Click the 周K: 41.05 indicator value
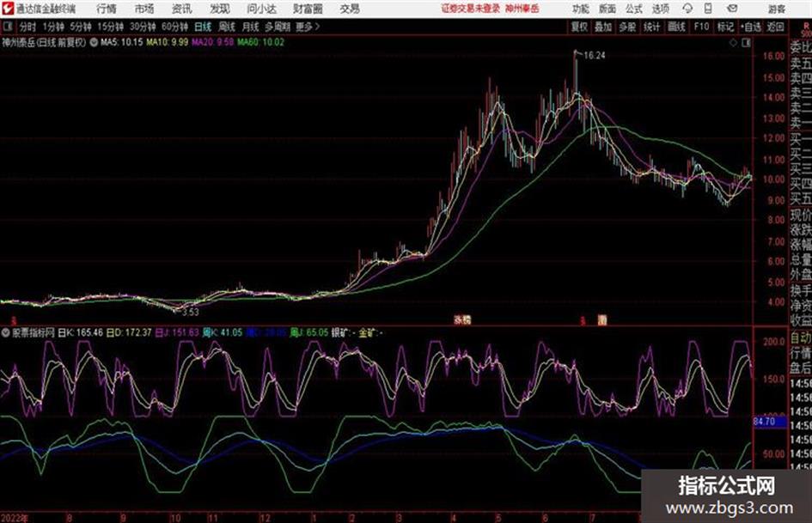The width and height of the screenshot is (812, 523). [x=223, y=332]
